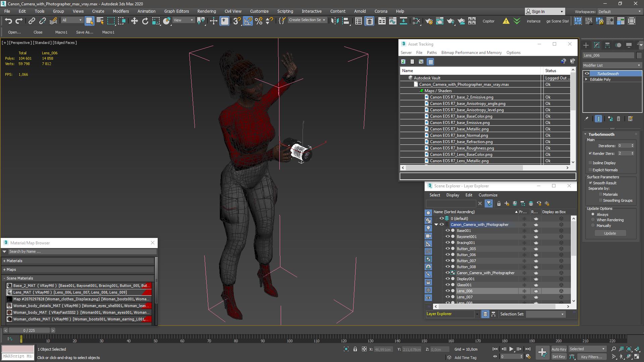
Task: Hide the Lens_006 object eye icon
Action: [x=447, y=291]
